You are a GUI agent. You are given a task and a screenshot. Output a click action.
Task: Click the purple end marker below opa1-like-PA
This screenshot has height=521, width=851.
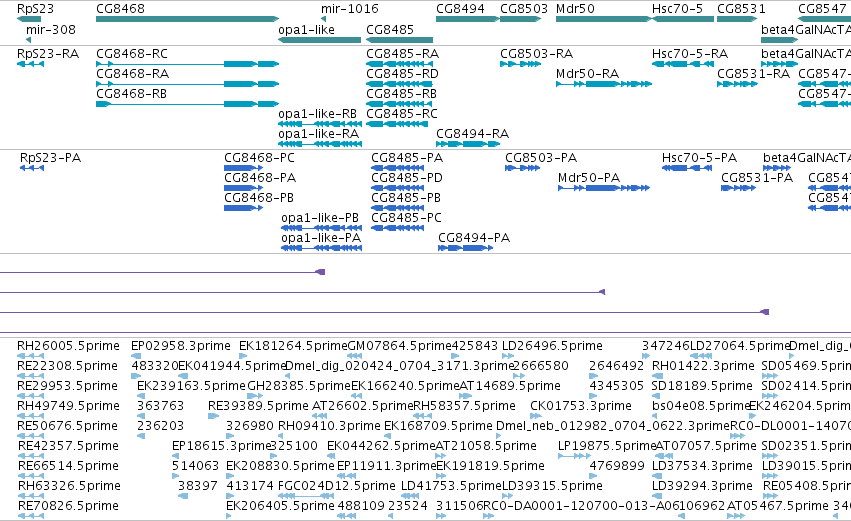(x=321, y=272)
